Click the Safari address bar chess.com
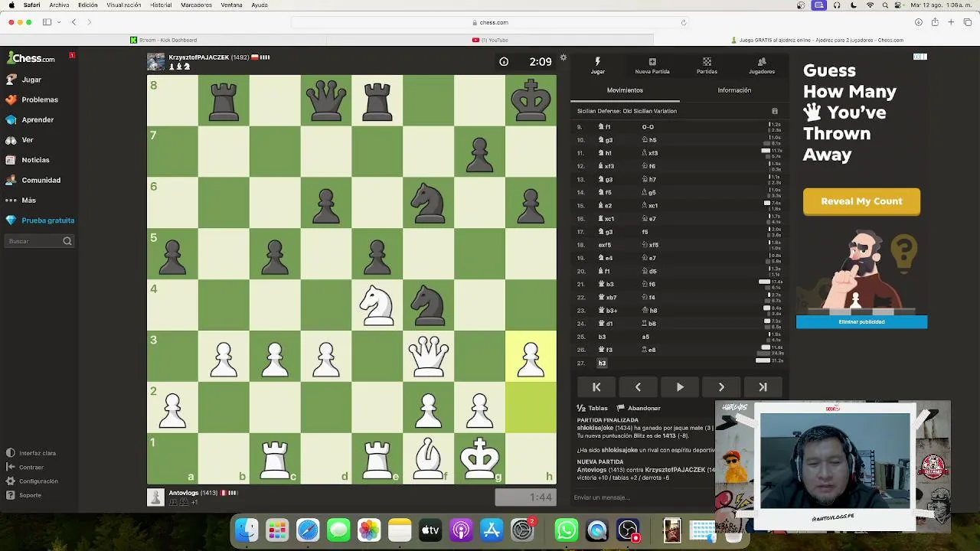Image resolution: width=980 pixels, height=551 pixels. (490, 22)
